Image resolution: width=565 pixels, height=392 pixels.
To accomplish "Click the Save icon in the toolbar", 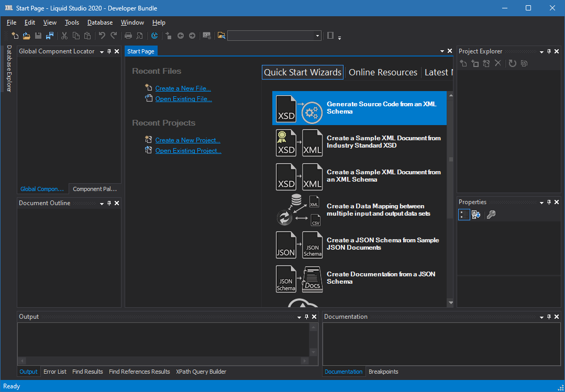I will click(38, 35).
